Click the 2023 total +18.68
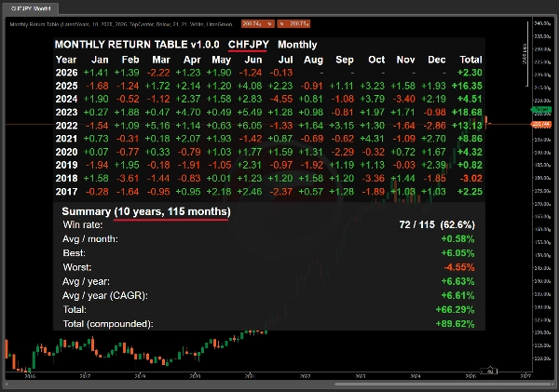This screenshot has width=559, height=392. click(467, 113)
